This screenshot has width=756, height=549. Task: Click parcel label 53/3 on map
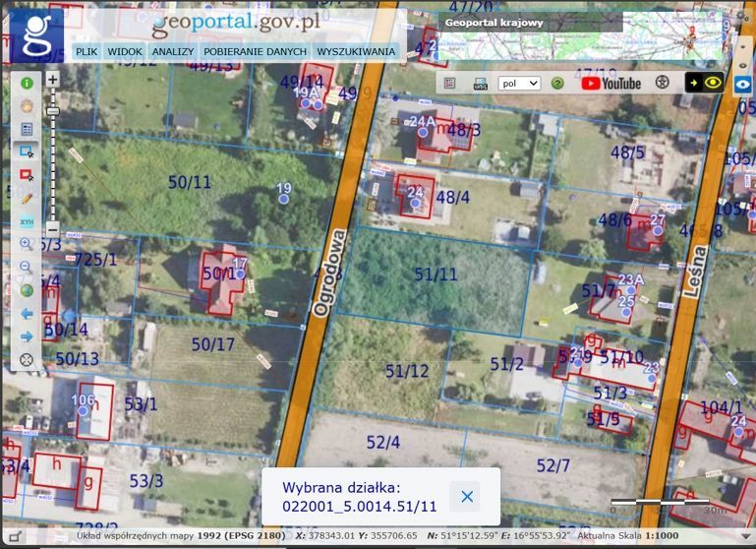tap(146, 481)
